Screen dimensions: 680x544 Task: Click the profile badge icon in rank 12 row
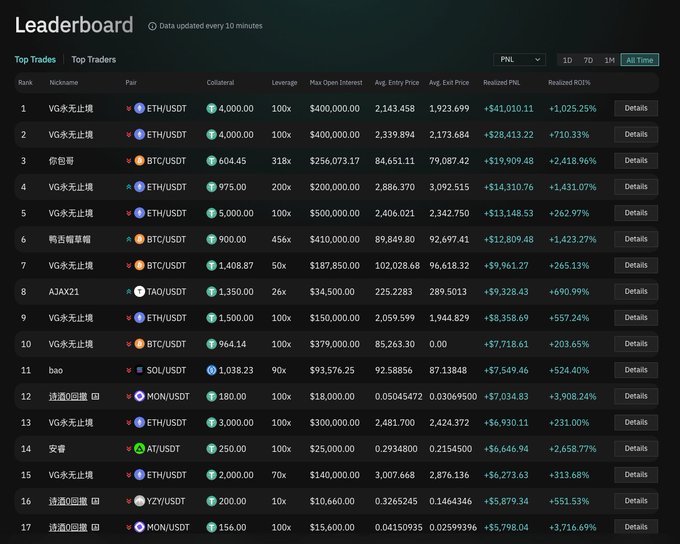pos(95,396)
